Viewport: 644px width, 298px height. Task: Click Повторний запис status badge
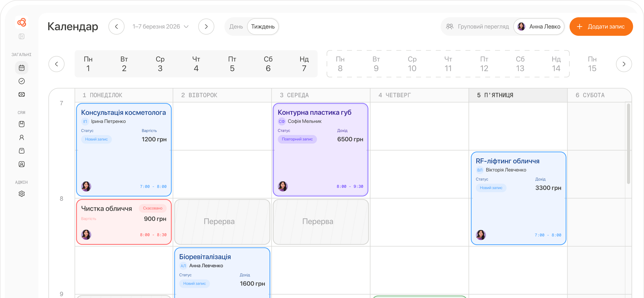click(297, 139)
